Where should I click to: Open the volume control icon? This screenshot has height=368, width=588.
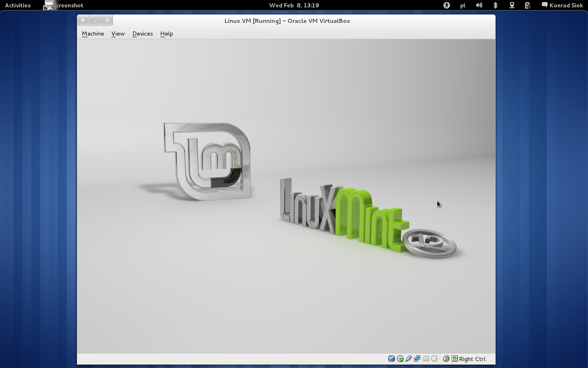coord(479,5)
